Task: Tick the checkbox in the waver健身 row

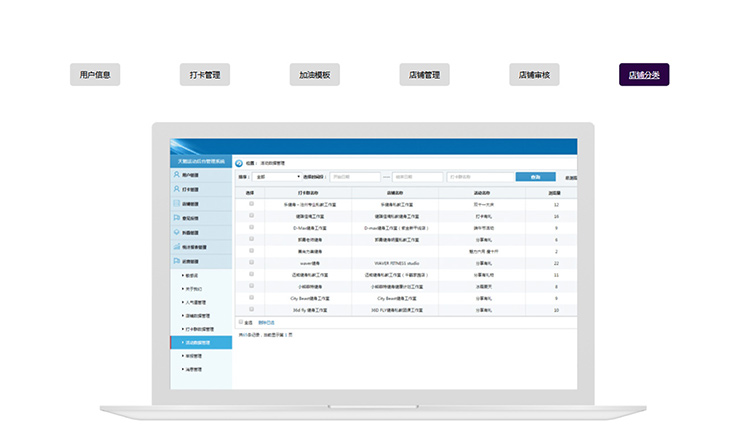Action: pos(251,262)
